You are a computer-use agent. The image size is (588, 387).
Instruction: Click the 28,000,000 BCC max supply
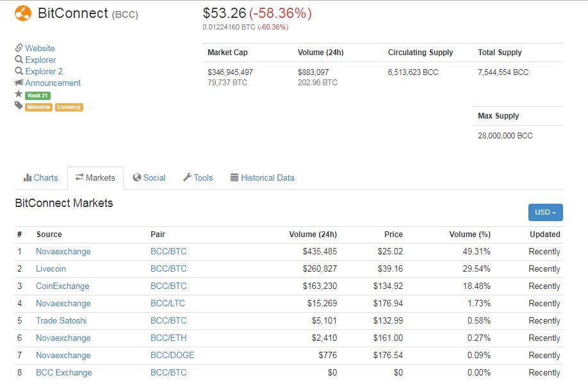tap(505, 135)
